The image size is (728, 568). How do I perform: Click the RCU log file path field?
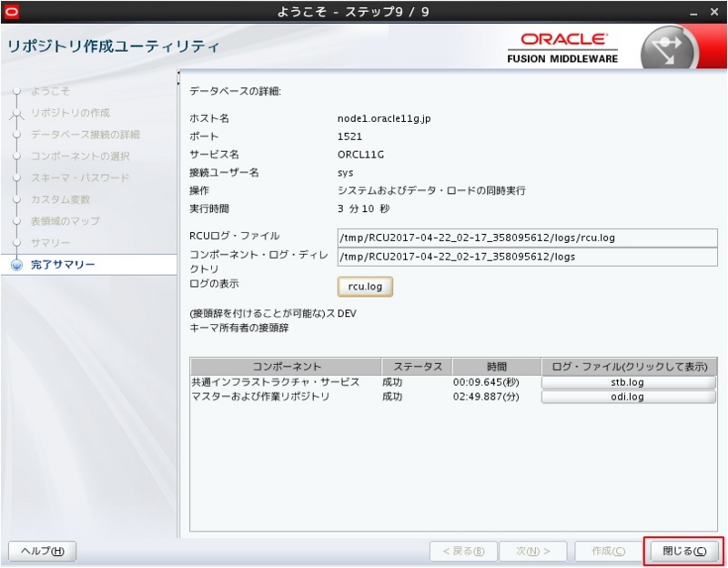[528, 238]
